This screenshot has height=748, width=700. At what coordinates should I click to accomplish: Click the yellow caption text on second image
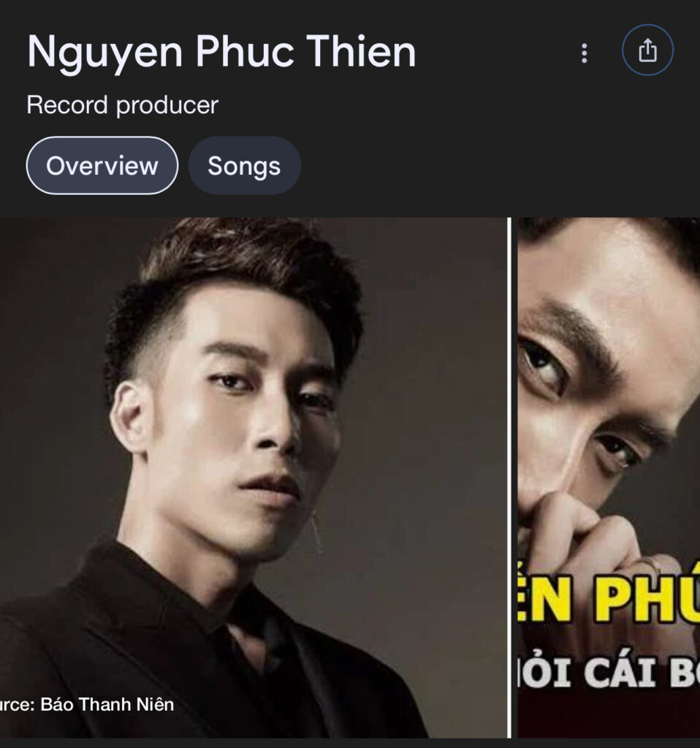609,599
